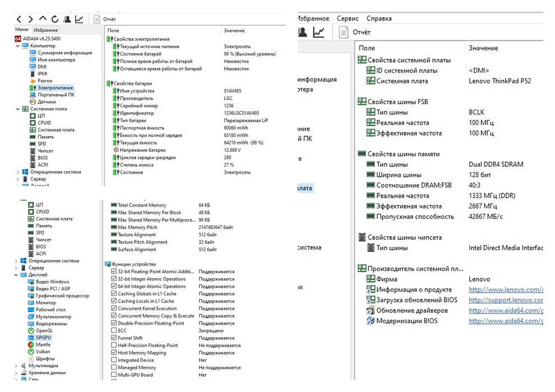This screenshot has height=392, width=555.
Task: Select the GPGPU tree item
Action: click(x=43, y=338)
